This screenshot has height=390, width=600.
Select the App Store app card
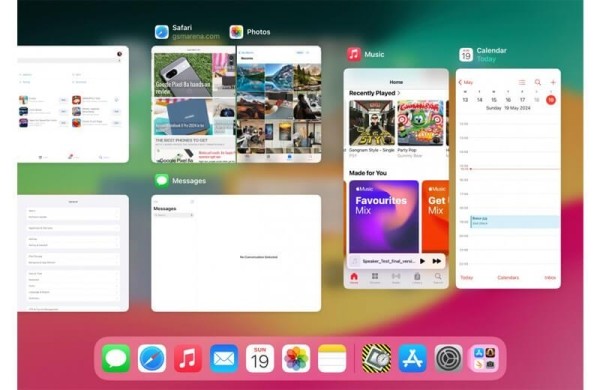point(73,104)
